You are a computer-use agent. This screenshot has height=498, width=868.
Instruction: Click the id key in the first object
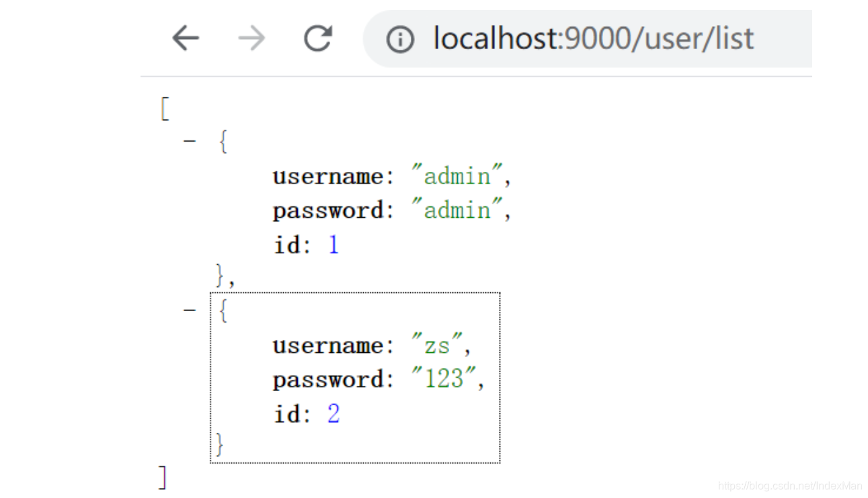[x=286, y=245]
